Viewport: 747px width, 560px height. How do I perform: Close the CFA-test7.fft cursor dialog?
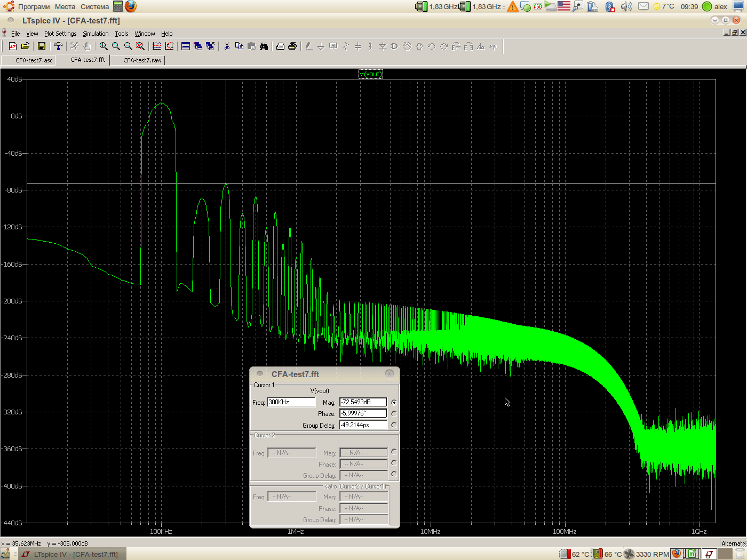390,374
